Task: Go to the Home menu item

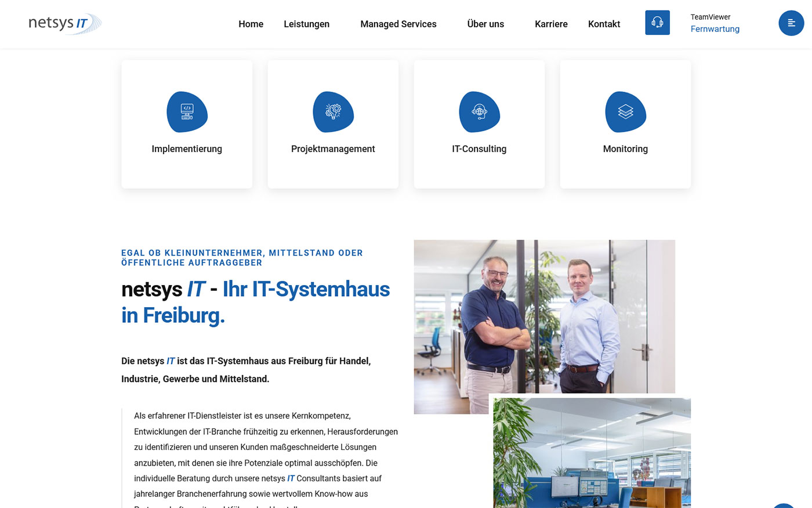Action: click(x=251, y=24)
